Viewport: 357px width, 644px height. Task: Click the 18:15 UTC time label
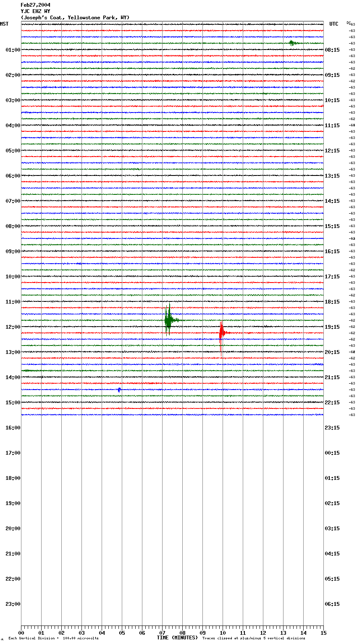click(332, 302)
